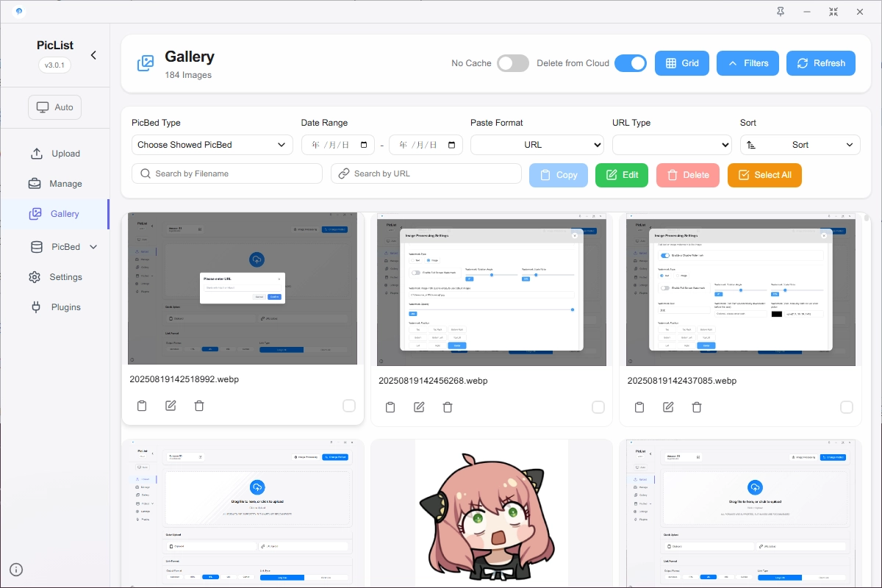The image size is (882, 588).
Task: Switch layout with the Grid button
Action: pyautogui.click(x=682, y=63)
